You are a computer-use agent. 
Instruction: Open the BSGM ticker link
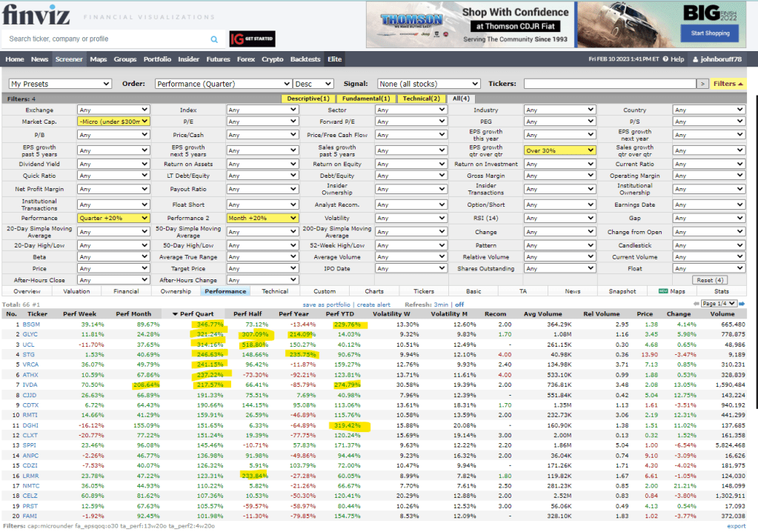pos(32,325)
